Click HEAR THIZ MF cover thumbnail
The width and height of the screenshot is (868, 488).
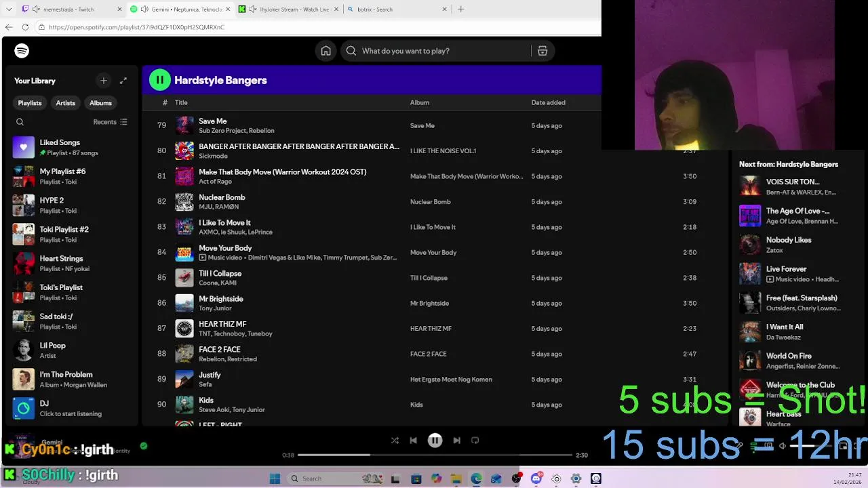[184, 329]
